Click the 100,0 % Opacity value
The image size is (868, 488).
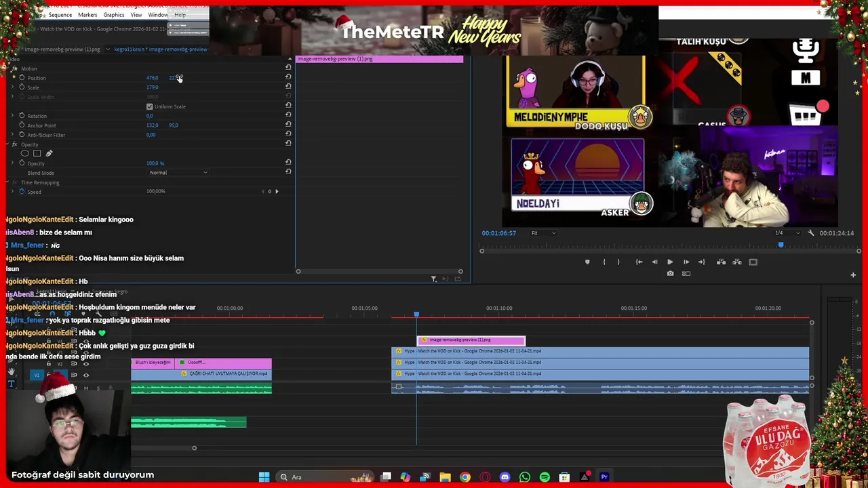tap(155, 163)
